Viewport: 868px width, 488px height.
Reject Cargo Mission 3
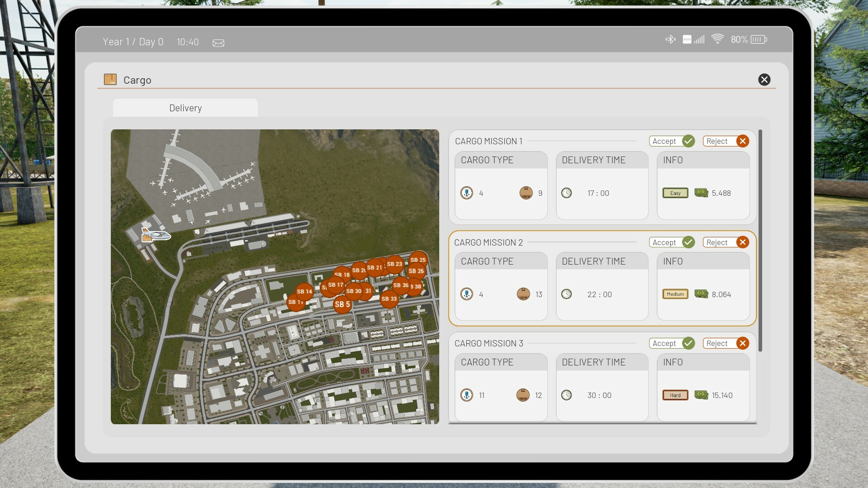click(726, 343)
